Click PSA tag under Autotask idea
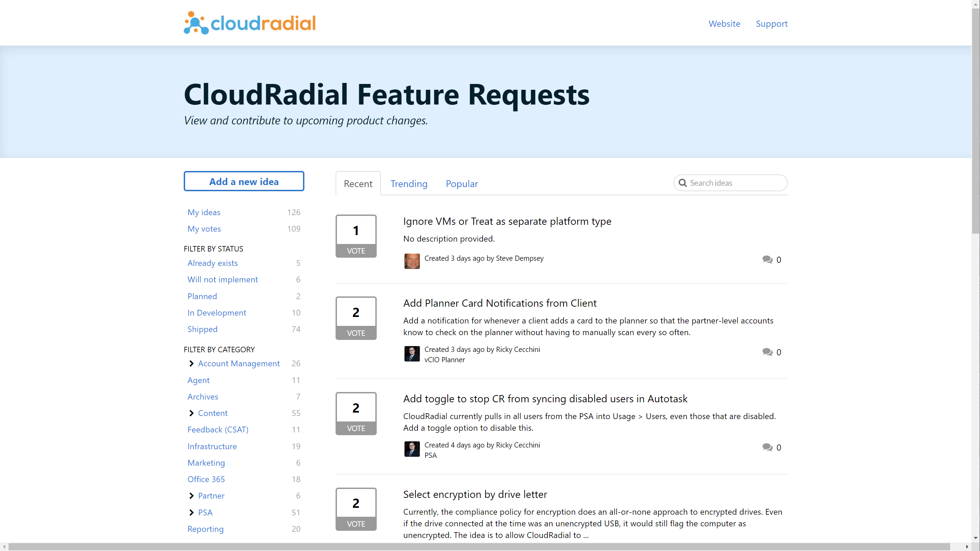 (x=430, y=455)
